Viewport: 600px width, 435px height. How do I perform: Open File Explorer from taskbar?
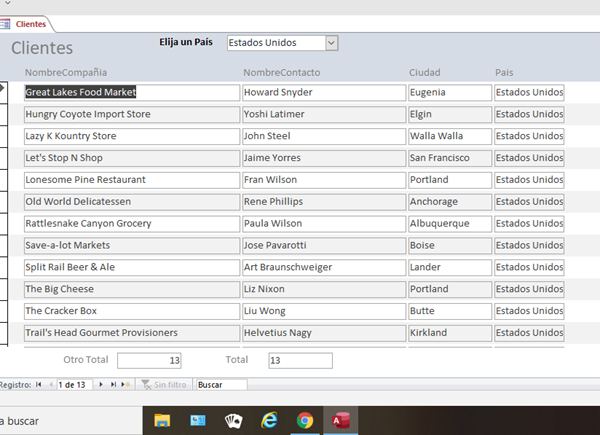point(162,421)
